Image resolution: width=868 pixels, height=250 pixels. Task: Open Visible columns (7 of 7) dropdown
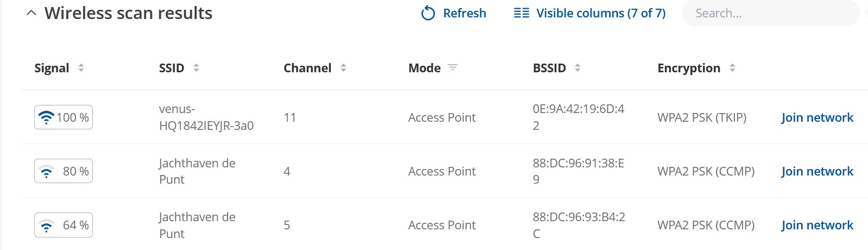(x=590, y=13)
